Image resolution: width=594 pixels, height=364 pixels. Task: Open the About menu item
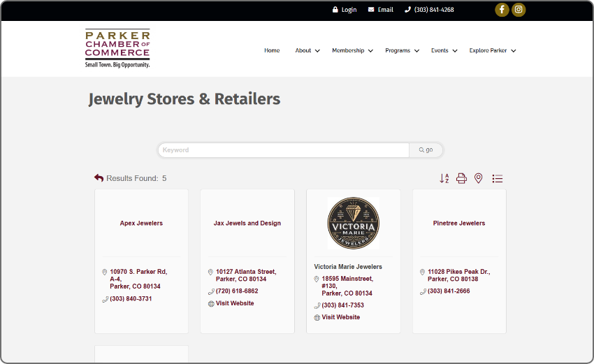coord(303,50)
